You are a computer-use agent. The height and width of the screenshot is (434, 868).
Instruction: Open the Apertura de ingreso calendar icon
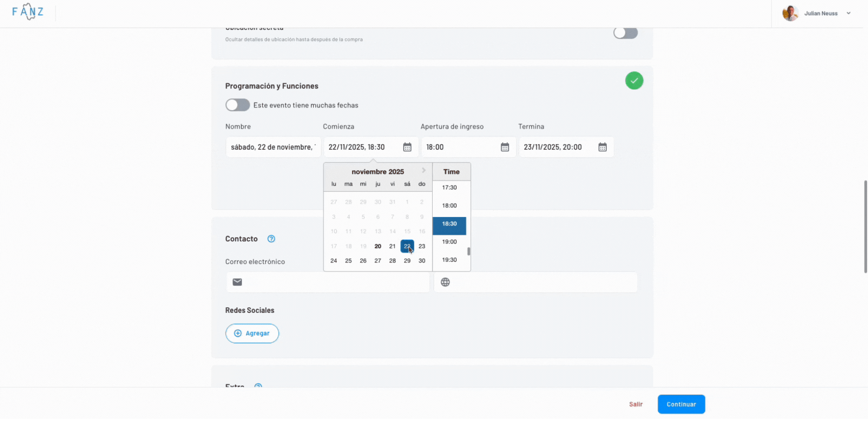505,147
